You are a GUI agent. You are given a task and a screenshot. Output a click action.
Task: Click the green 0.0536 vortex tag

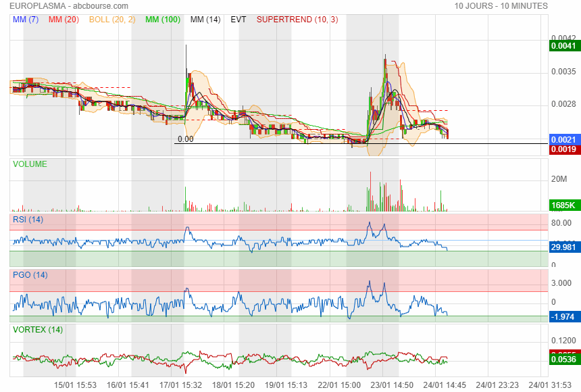[x=565, y=360]
